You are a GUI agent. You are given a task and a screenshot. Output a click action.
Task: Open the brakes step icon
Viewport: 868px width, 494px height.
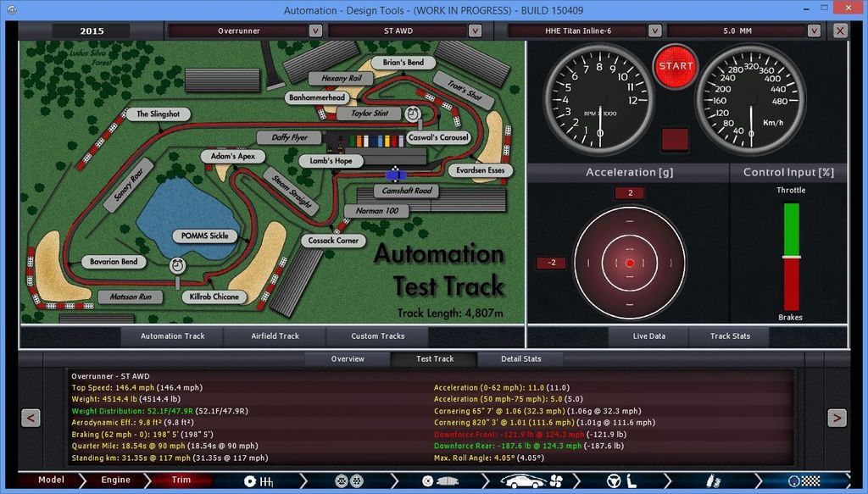(x=441, y=481)
